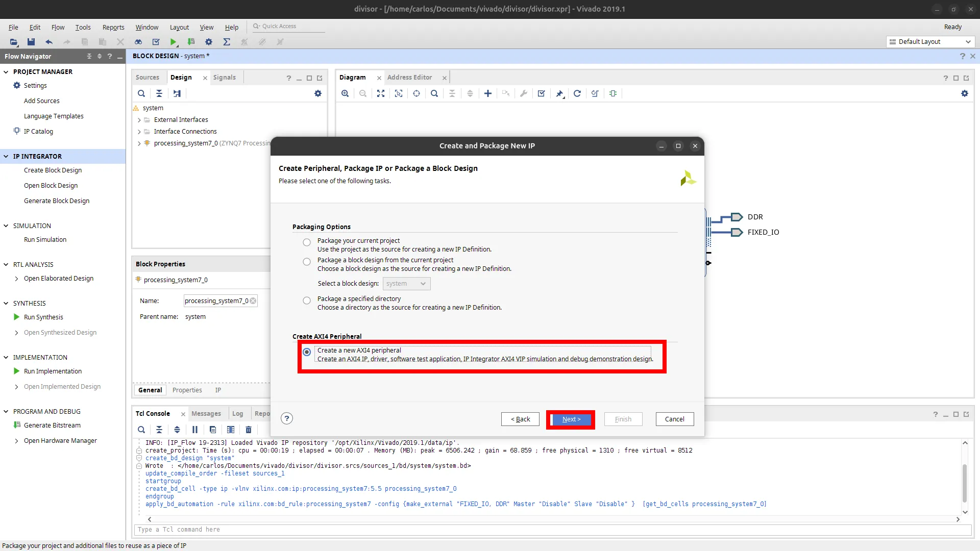Expand External Interfaces tree node

tap(139, 120)
